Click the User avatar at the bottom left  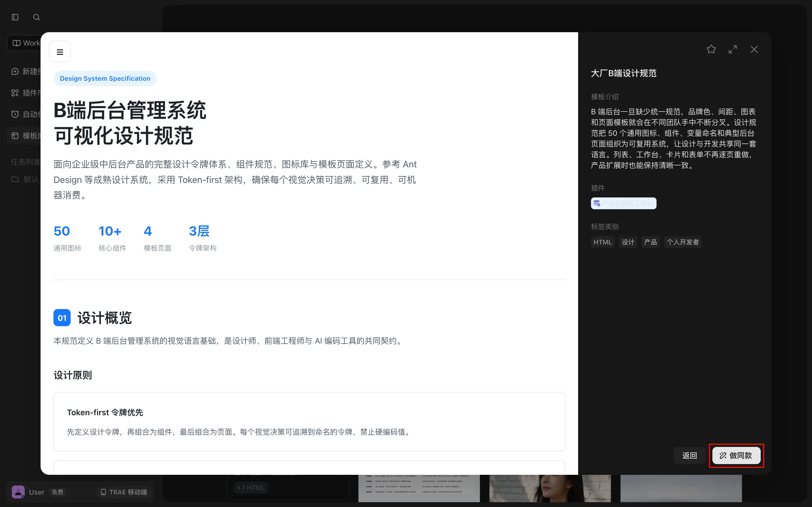tap(18, 492)
